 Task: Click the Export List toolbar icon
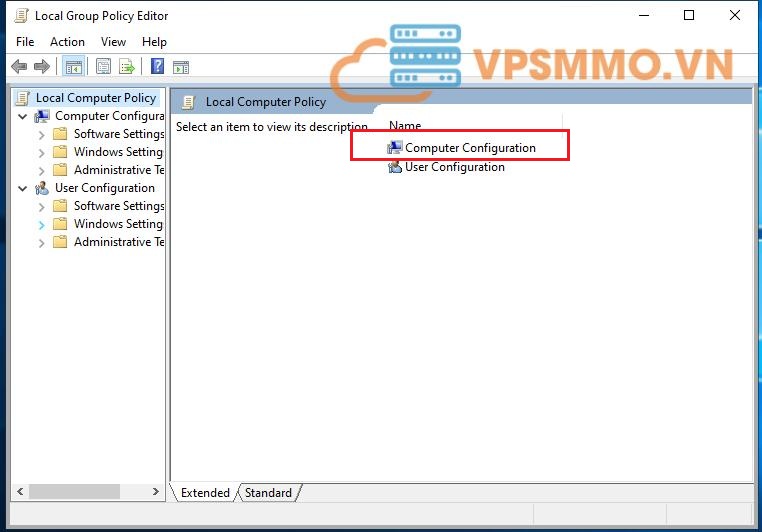(x=127, y=67)
